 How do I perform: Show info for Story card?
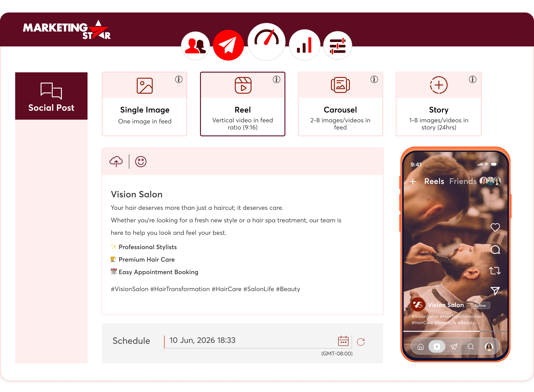[473, 79]
